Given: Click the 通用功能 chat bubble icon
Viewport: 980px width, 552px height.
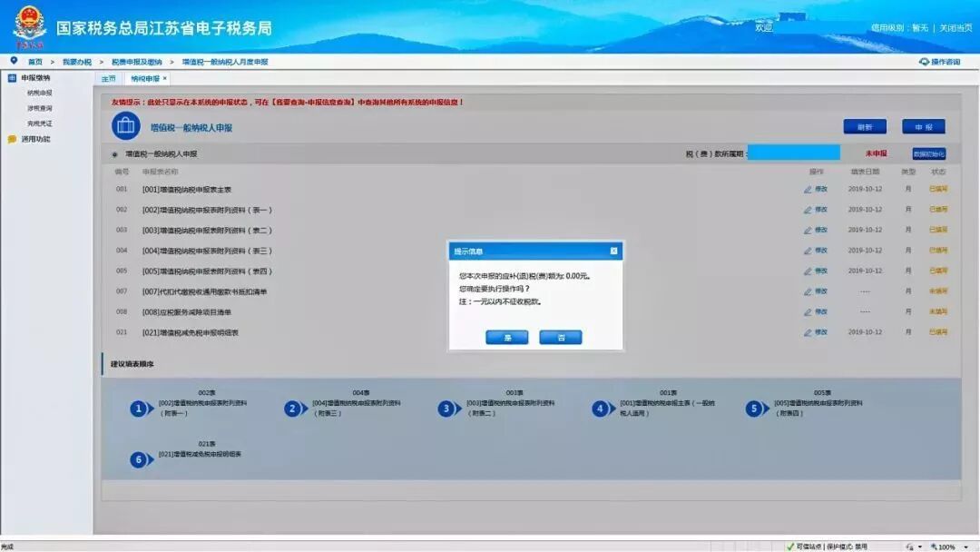Looking at the screenshot, I should point(12,140).
